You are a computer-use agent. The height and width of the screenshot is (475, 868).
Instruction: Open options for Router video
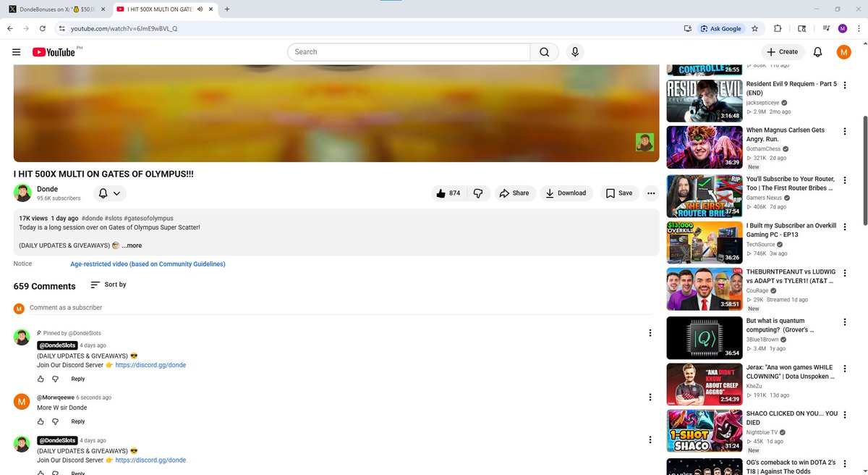tap(843, 179)
